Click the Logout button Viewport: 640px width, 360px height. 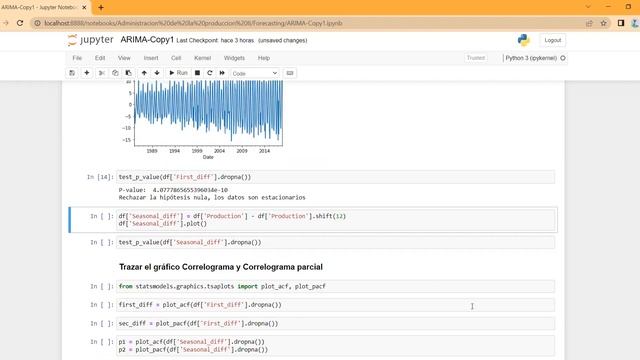[553, 40]
